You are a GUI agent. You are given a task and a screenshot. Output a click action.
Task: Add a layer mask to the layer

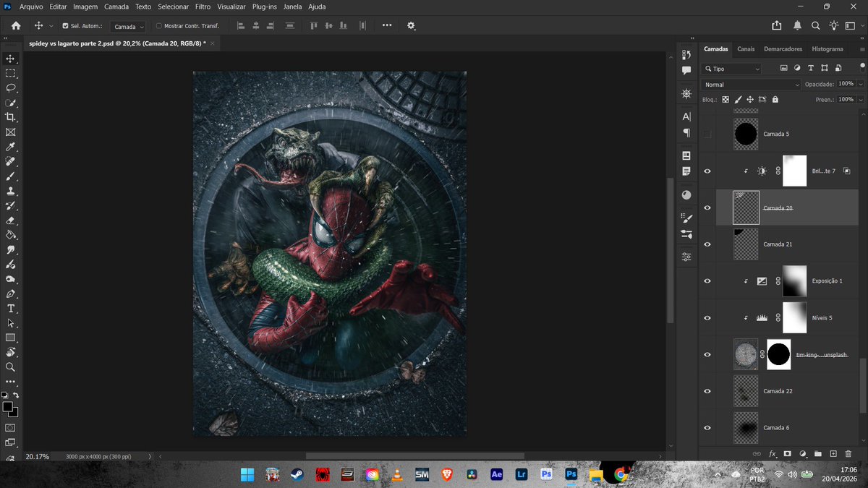[788, 453]
